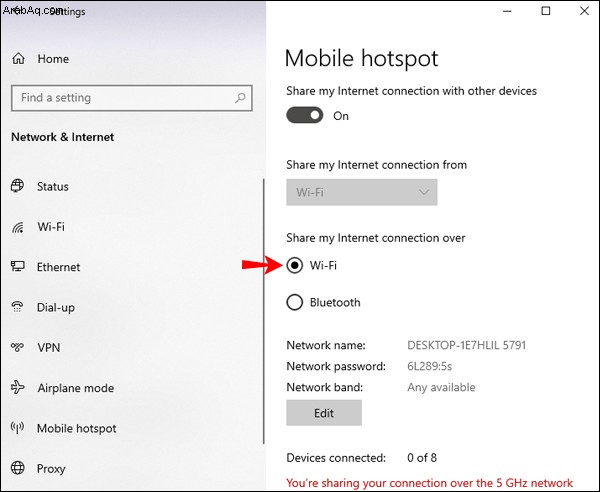600x492 pixels.
Task: Open Airplane mode settings
Action: [75, 388]
